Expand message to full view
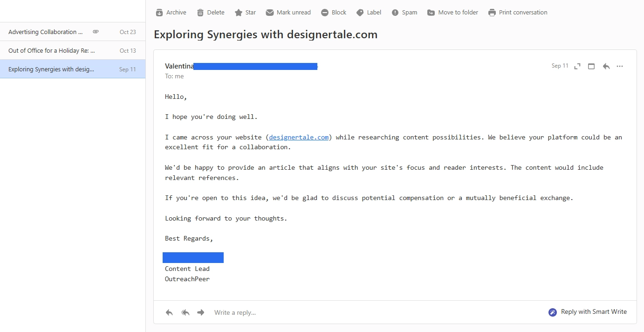Image resolution: width=644 pixels, height=332 pixels. click(x=577, y=66)
